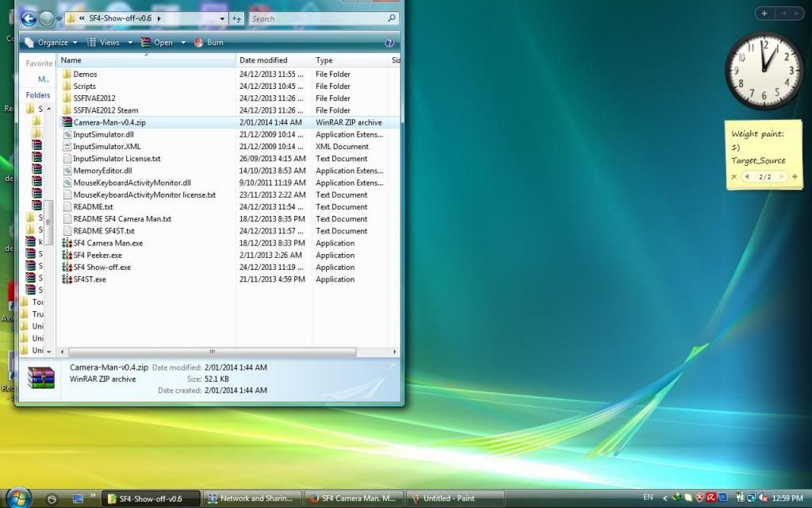Switch to the Untitled - Paint taskbar window
The width and height of the screenshot is (812, 508).
point(449,498)
